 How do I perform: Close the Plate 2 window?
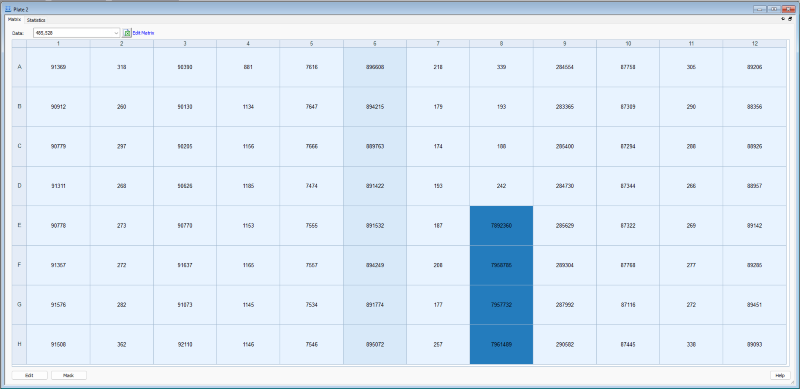pyautogui.click(x=788, y=9)
